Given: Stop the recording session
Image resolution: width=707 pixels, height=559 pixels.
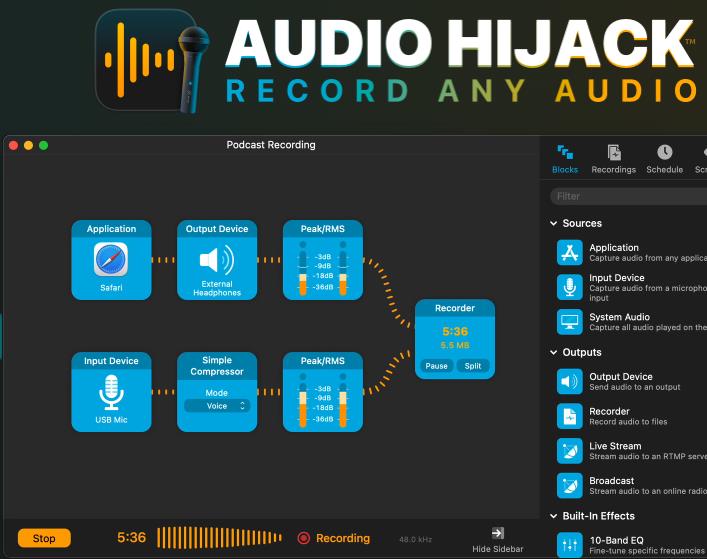Looking at the screenshot, I should [x=44, y=538].
